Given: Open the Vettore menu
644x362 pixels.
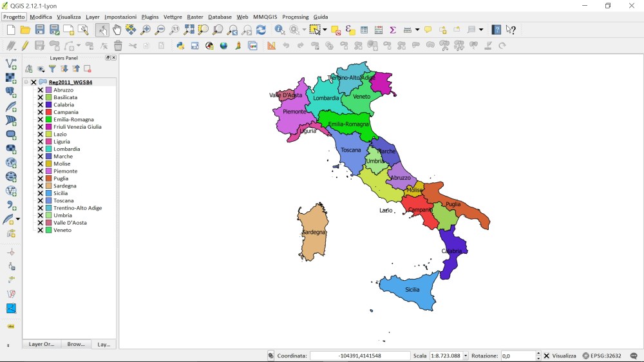Looking at the screenshot, I should click(x=173, y=17).
